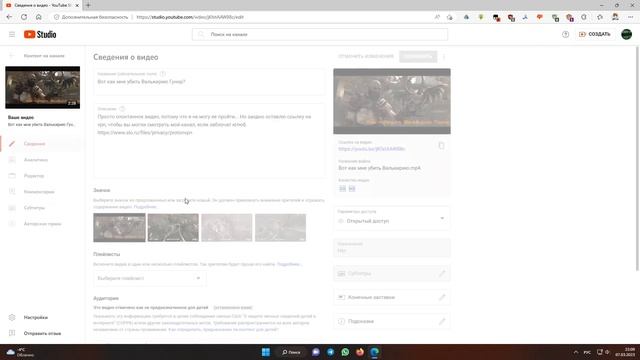Click the help icon beside description label
The width and height of the screenshot is (640, 360).
[x=122, y=109]
